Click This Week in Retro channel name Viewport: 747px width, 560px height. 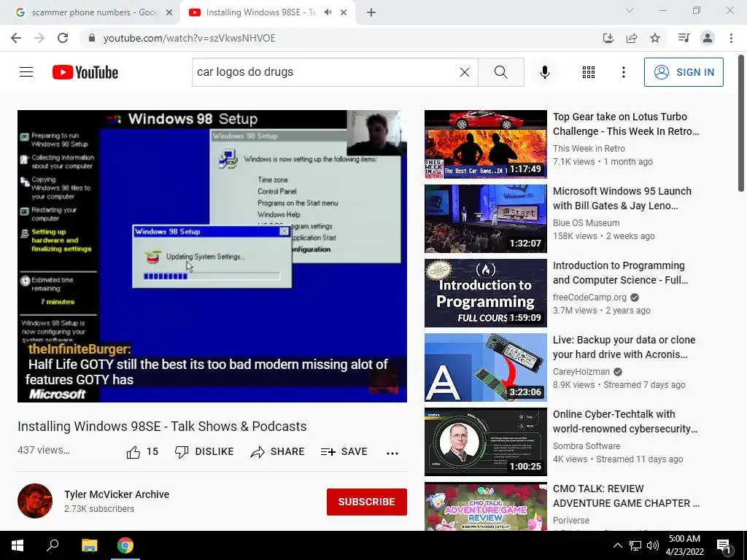[589, 149]
